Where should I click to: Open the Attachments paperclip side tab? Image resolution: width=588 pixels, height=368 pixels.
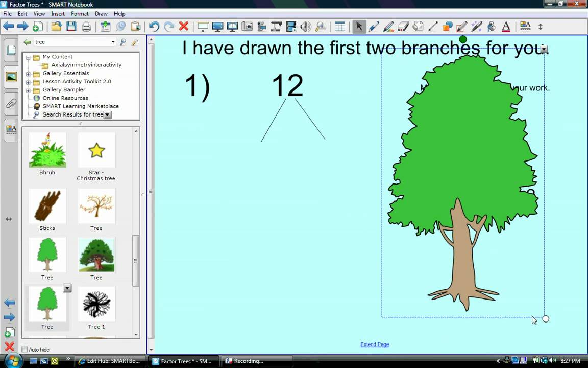point(11,103)
